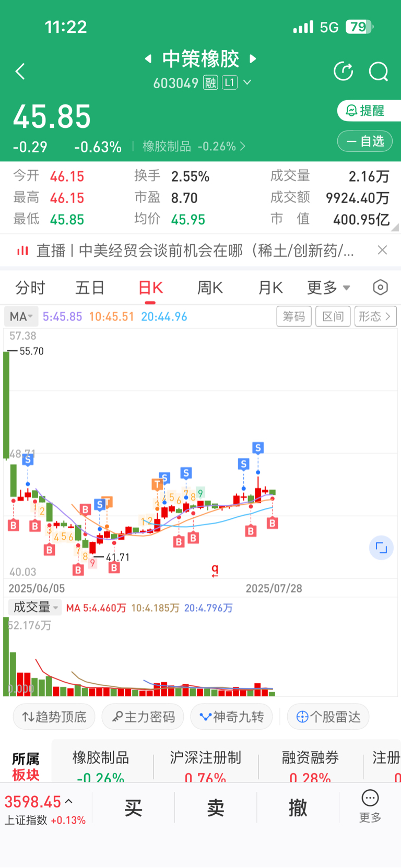The height and width of the screenshot is (868, 401).
Task: Open the 直播 live broadcast banner
Action: coord(195,251)
